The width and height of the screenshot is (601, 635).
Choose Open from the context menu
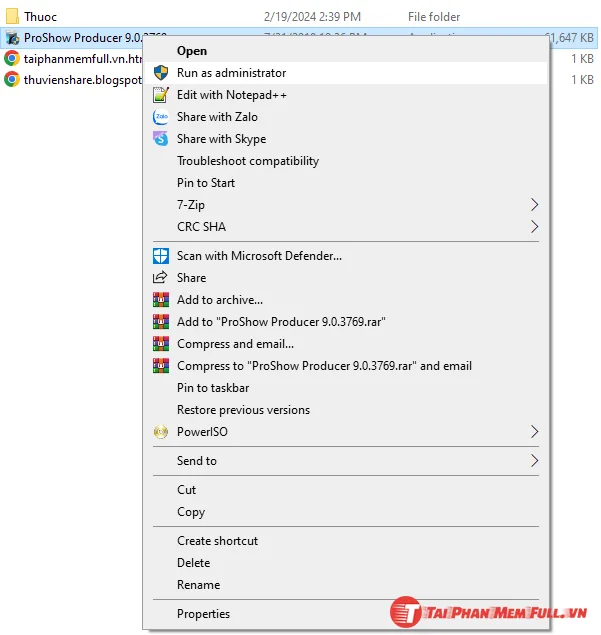(x=345, y=51)
